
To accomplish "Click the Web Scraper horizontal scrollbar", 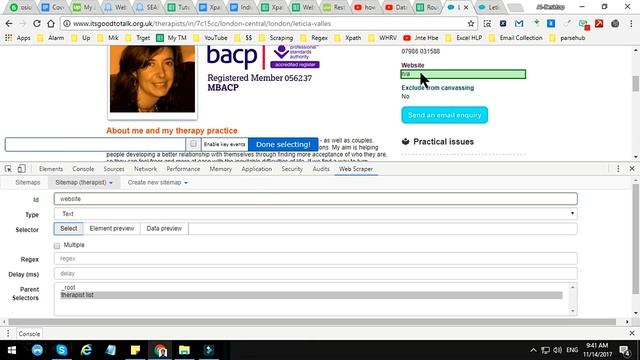I will [312, 322].
